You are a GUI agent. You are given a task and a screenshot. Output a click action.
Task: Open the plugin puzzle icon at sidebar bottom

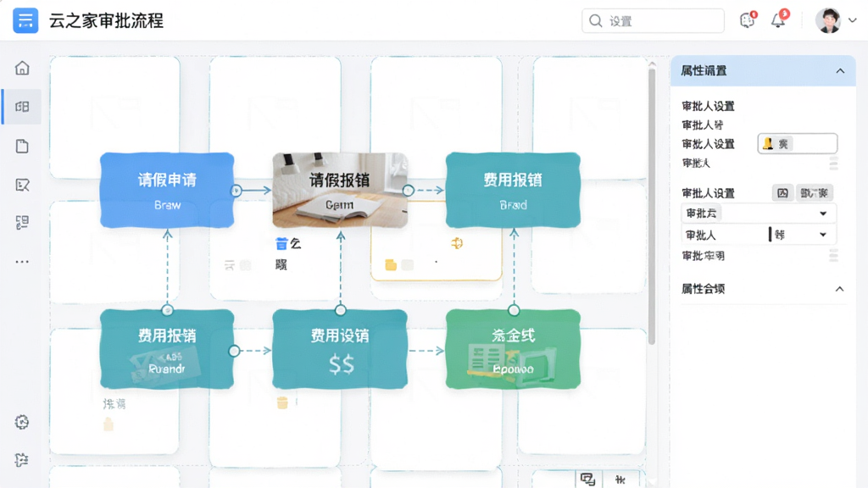(22, 459)
